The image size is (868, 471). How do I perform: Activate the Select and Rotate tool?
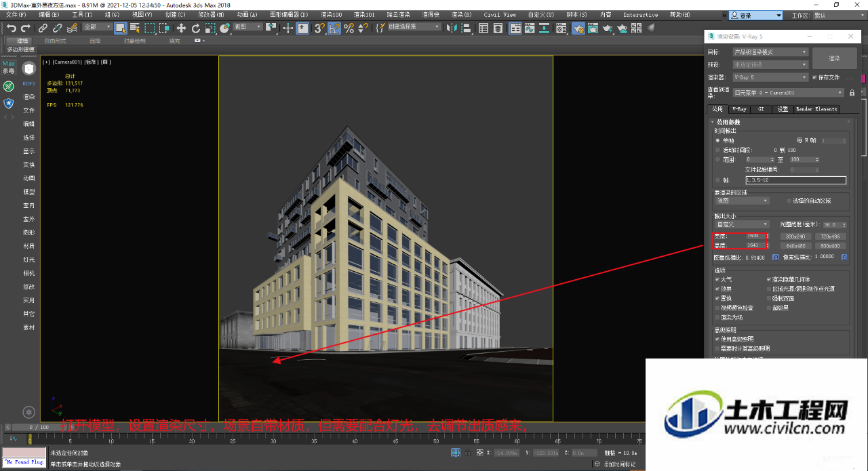coord(196,28)
